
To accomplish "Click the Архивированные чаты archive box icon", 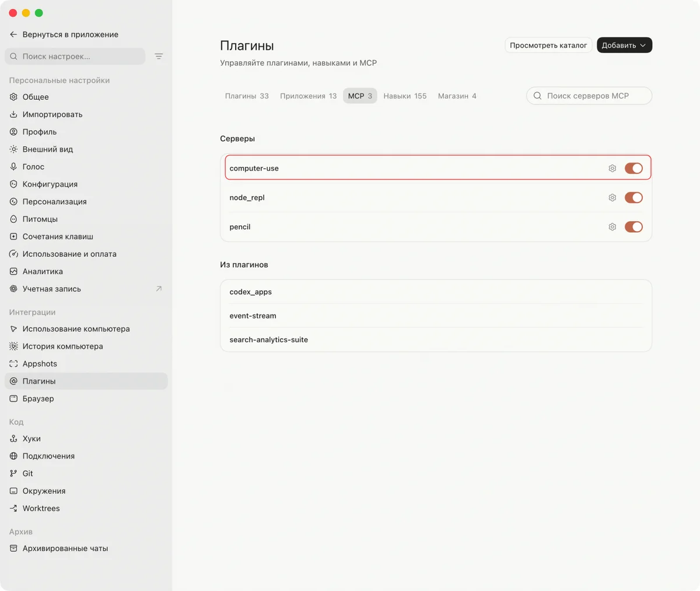I will click(13, 548).
